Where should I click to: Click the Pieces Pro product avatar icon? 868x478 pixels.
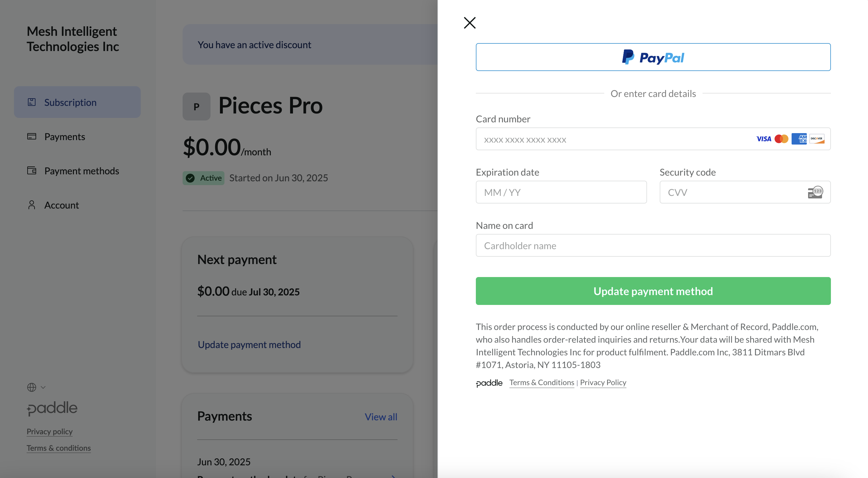pyautogui.click(x=197, y=107)
